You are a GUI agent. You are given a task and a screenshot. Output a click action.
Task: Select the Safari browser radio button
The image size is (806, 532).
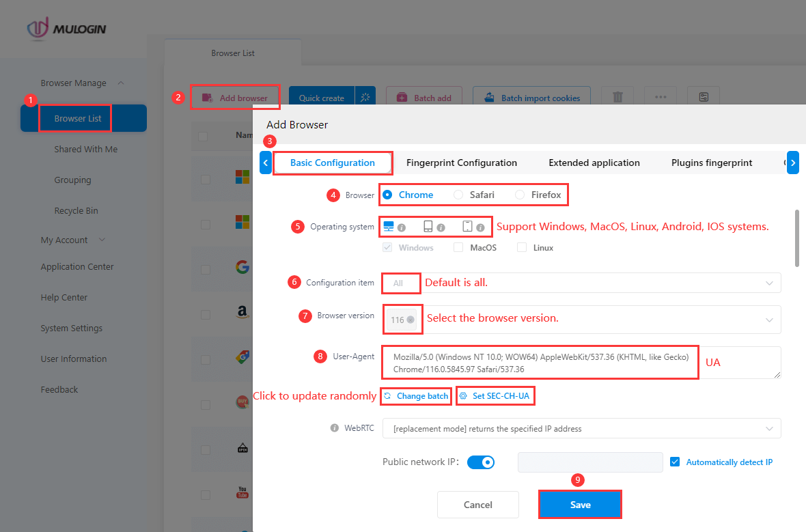click(x=459, y=194)
